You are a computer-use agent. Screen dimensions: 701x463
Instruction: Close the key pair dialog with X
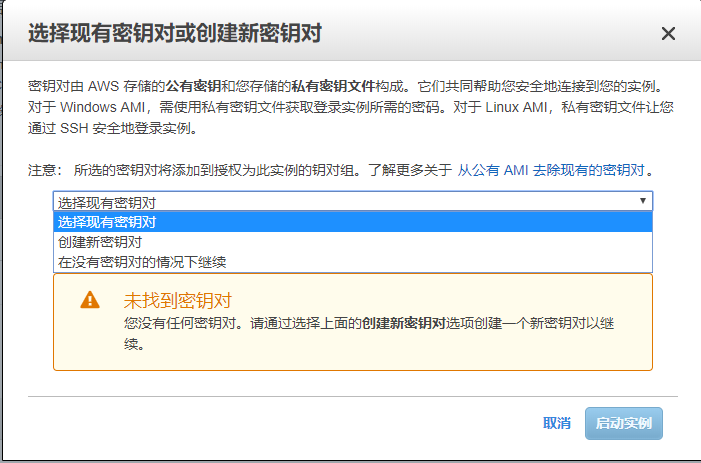pos(668,34)
